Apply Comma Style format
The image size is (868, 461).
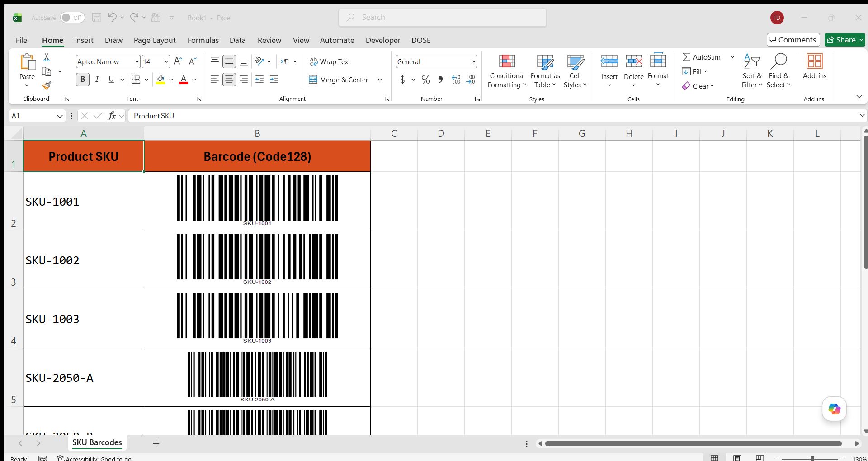point(440,80)
